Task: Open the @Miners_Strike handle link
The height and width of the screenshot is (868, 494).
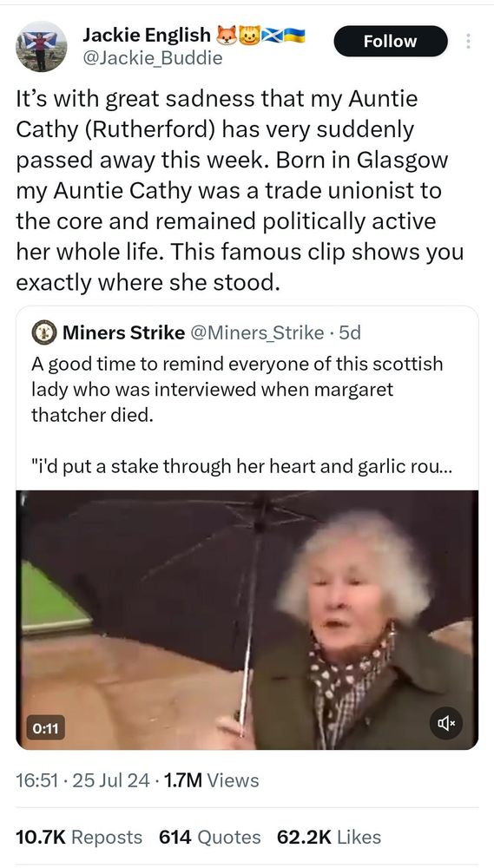Action: tap(257, 332)
